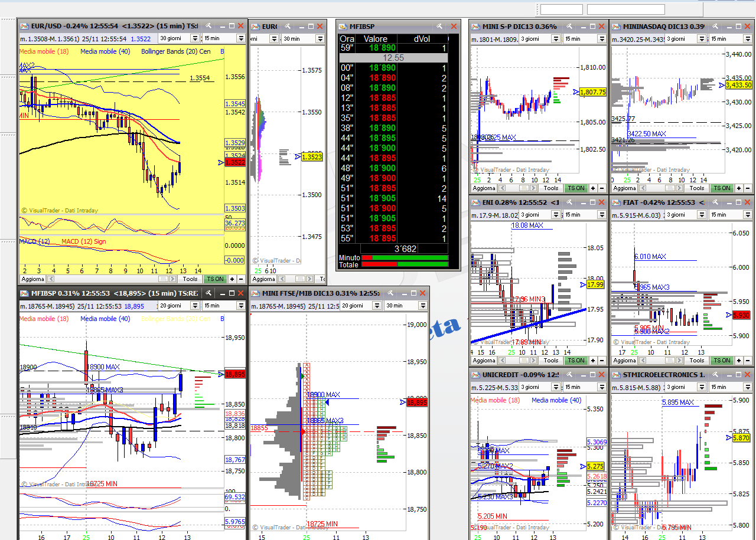Click scroll-right arrow in EUR/USD chart toolbar
756x540 pixels.
point(174,279)
